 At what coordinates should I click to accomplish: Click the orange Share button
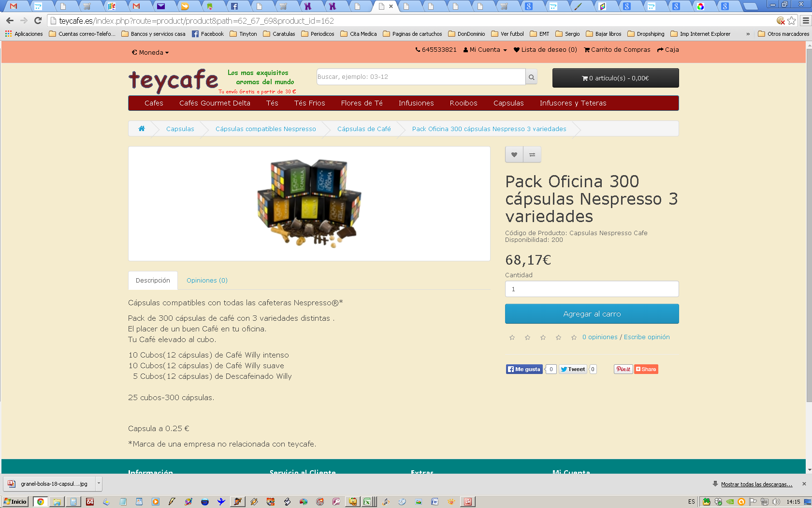coord(646,369)
